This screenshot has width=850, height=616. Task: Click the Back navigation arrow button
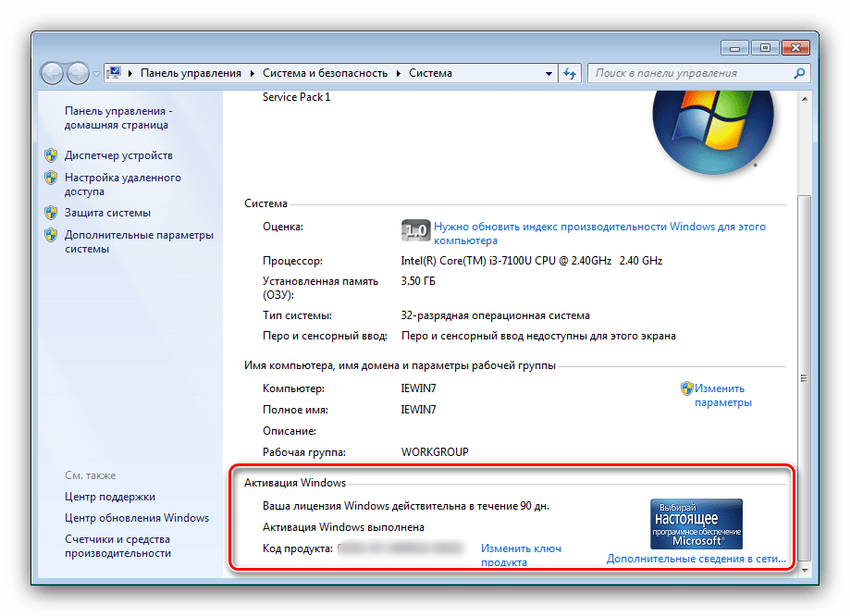[x=53, y=73]
